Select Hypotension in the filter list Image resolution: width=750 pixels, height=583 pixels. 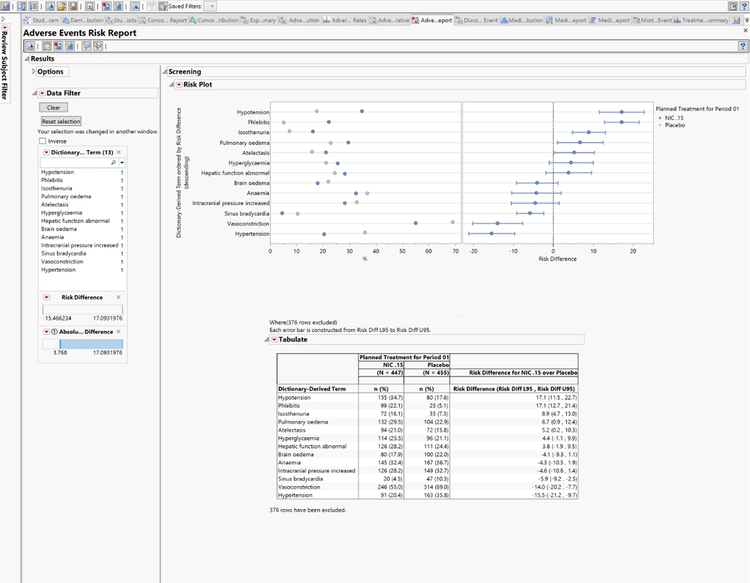55,172
